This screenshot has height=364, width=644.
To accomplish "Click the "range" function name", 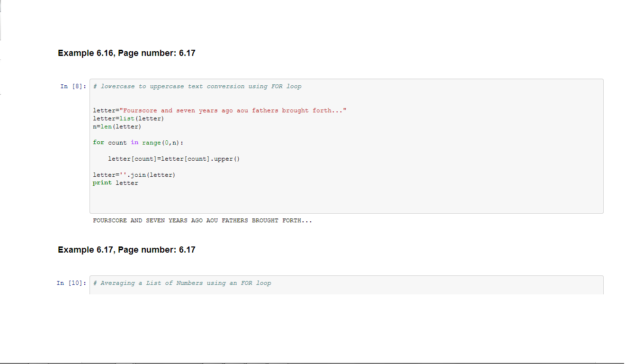I will click(x=151, y=143).
